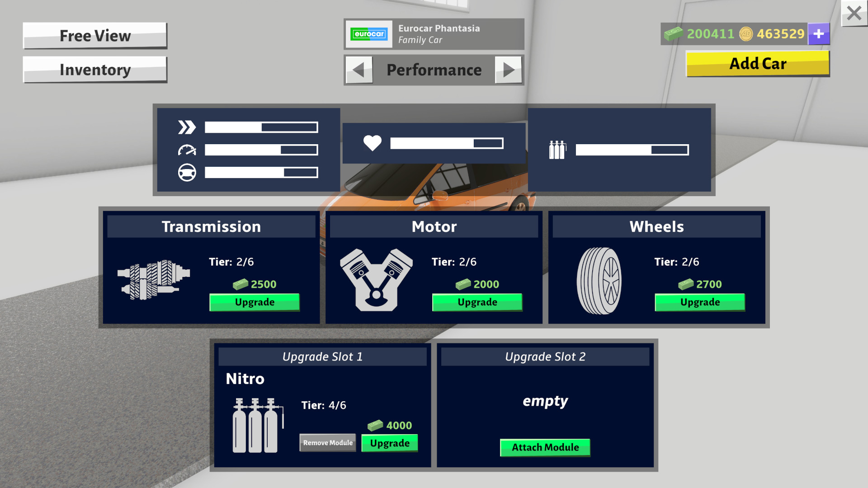The height and width of the screenshot is (488, 868).
Task: Switch to Free View mode
Action: coord(94,36)
